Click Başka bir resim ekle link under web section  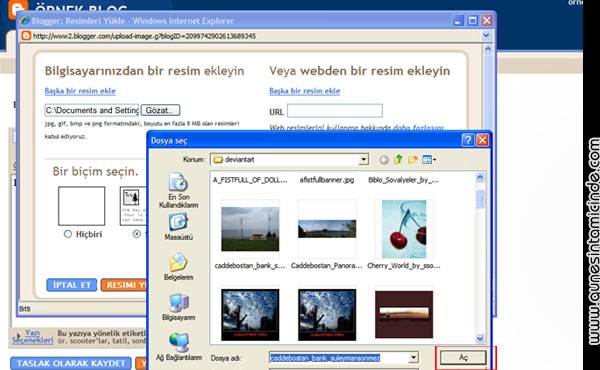tap(305, 91)
